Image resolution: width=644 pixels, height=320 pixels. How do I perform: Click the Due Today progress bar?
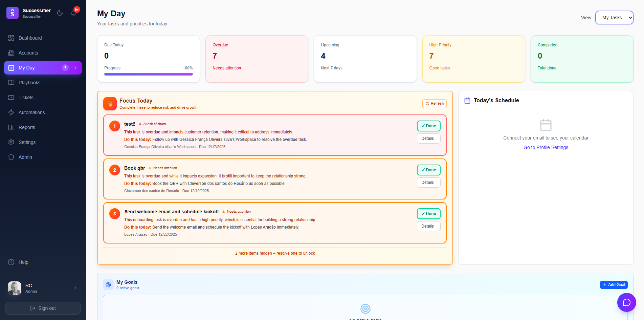pyautogui.click(x=149, y=74)
